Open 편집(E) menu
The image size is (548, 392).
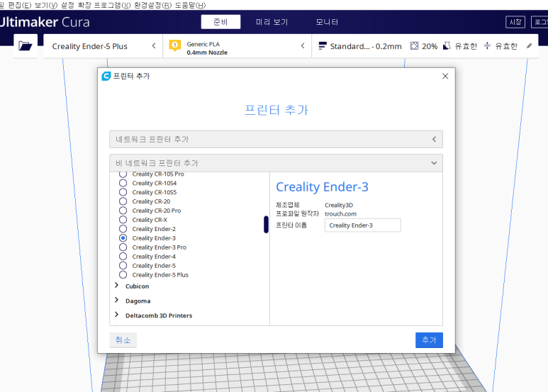pyautogui.click(x=19, y=5)
